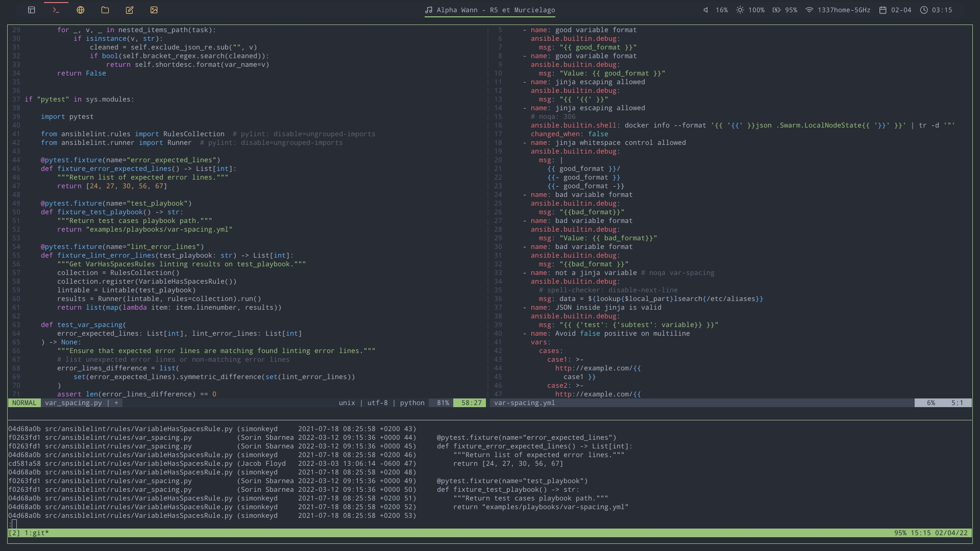Open the Wi-Fi network icon

coord(809,10)
